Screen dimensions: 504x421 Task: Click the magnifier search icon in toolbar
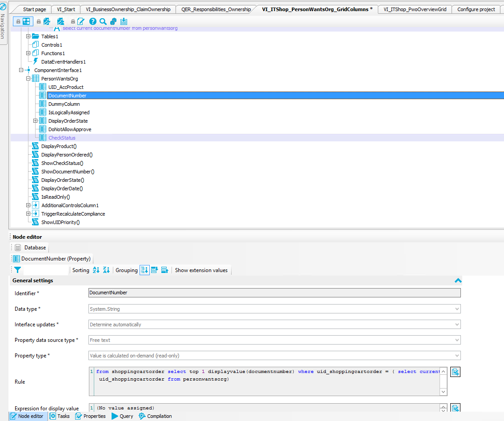coord(103,21)
